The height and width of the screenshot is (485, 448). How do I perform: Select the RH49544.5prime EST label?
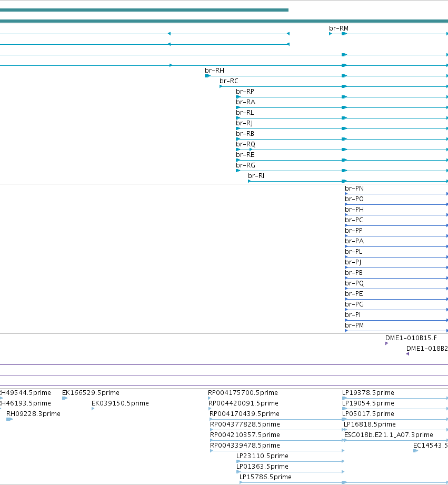pyautogui.click(x=25, y=392)
